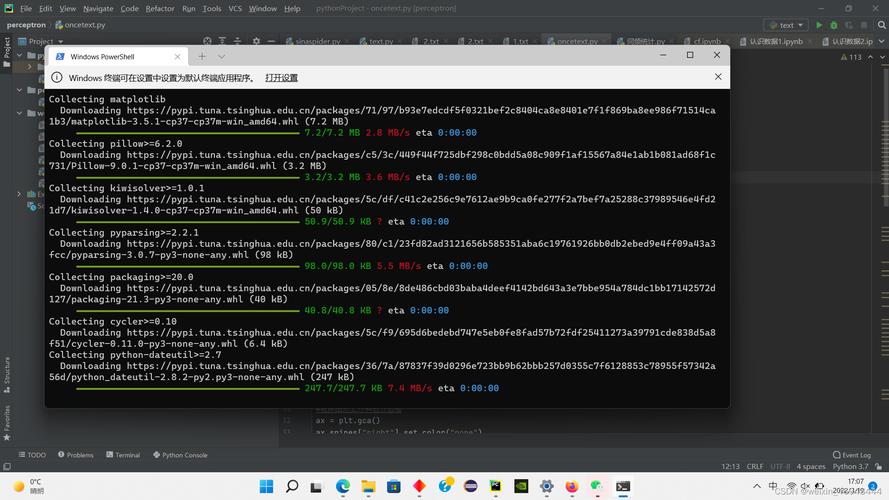Open Microsoft Edge from taskbar
This screenshot has height=500, width=889.
[342, 486]
